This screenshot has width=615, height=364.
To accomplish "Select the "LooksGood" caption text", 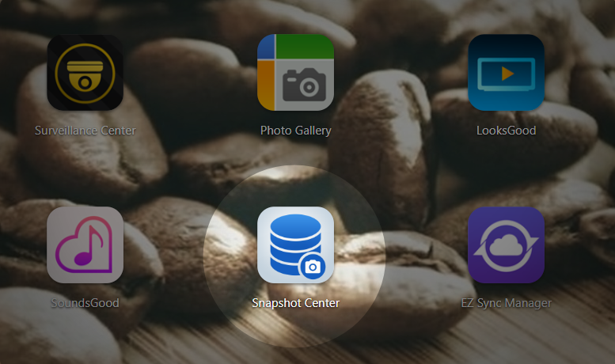I will (x=506, y=131).
